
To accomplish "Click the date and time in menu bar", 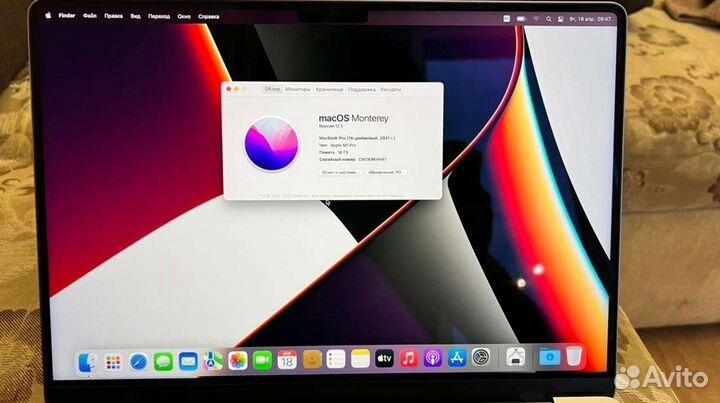I will (x=590, y=19).
